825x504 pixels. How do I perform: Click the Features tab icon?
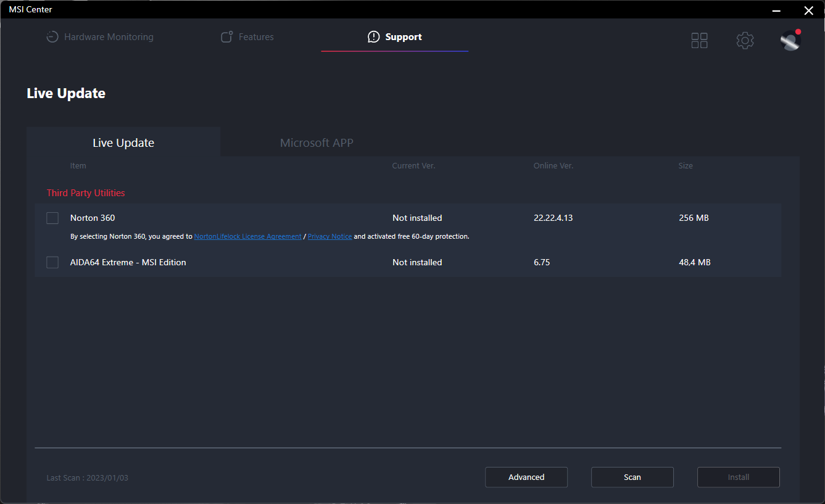pyautogui.click(x=226, y=37)
